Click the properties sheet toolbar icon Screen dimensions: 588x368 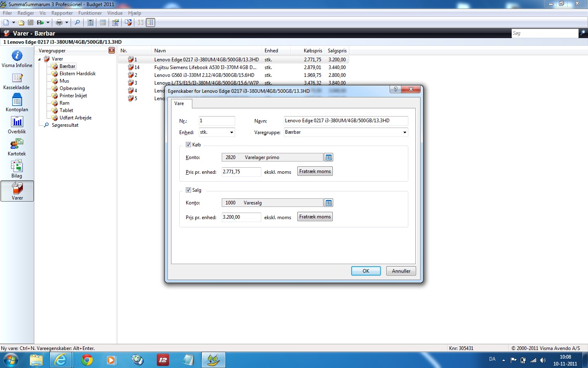pos(116,22)
